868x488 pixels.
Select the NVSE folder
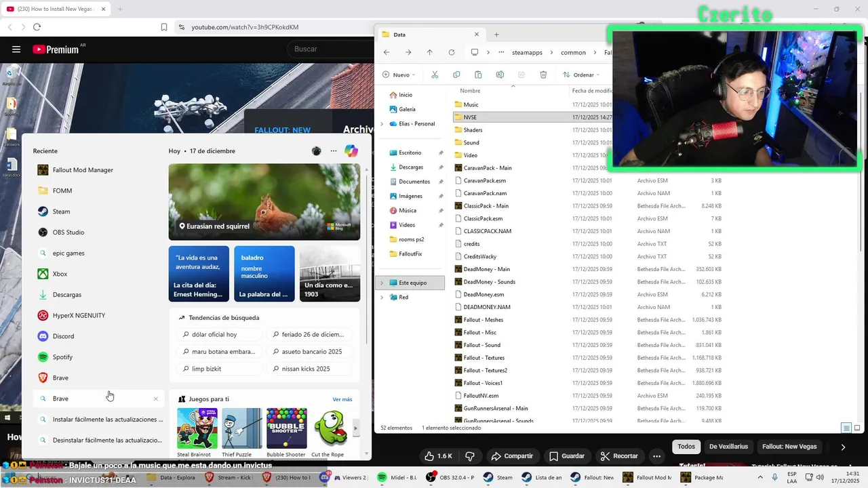click(x=470, y=117)
